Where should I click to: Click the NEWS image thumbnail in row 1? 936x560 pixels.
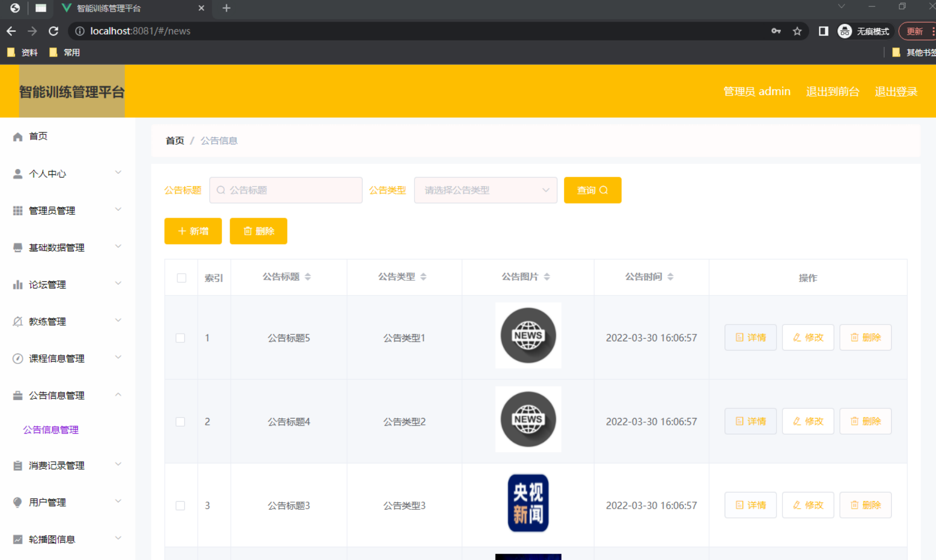pyautogui.click(x=528, y=335)
